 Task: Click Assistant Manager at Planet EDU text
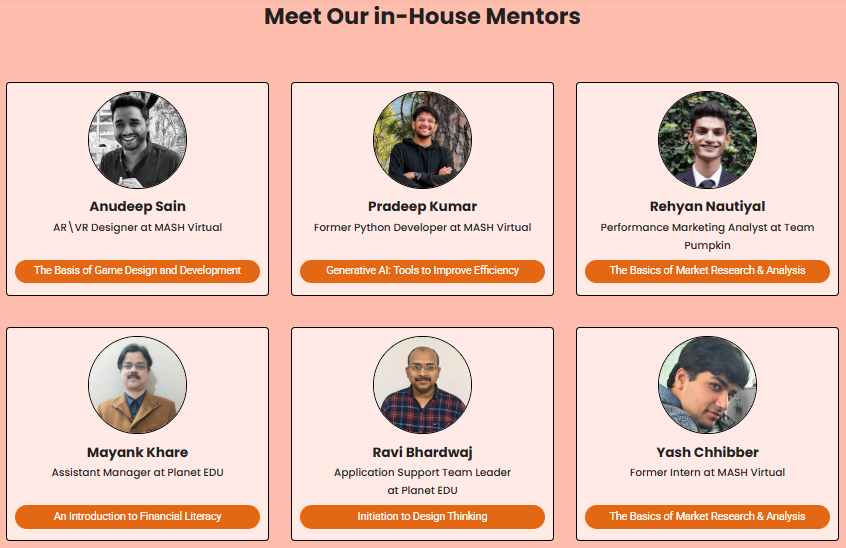(138, 472)
